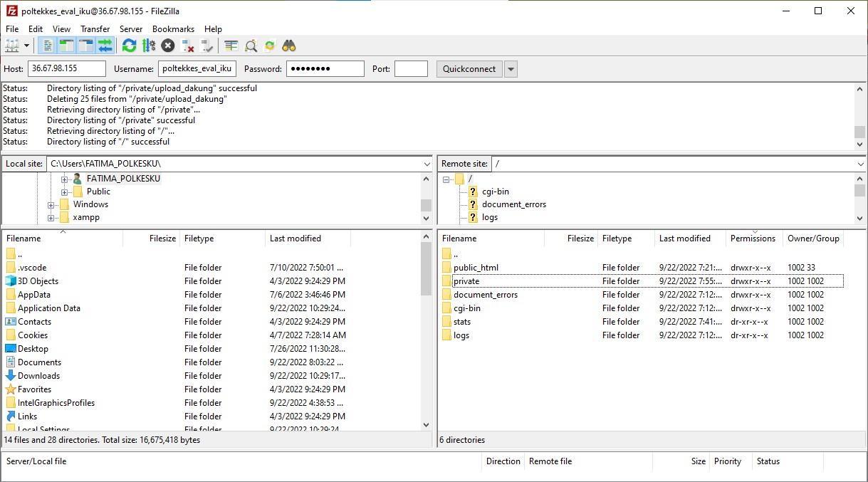Sort local files by Last modified

point(308,239)
